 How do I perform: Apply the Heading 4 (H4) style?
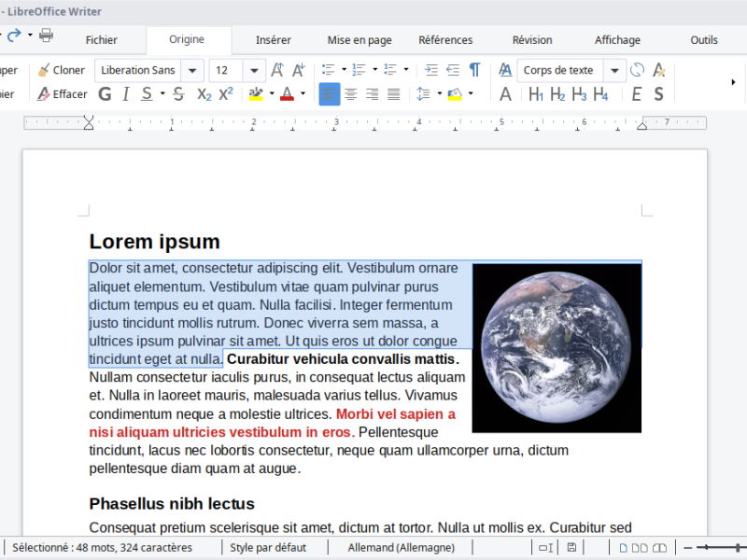point(600,94)
